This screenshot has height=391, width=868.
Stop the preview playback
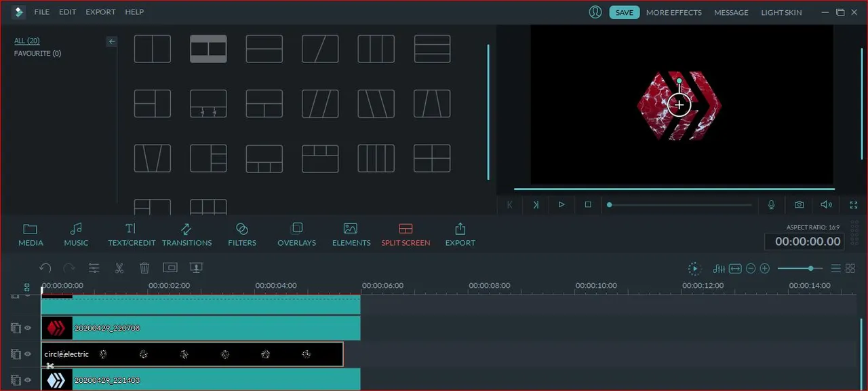click(588, 204)
